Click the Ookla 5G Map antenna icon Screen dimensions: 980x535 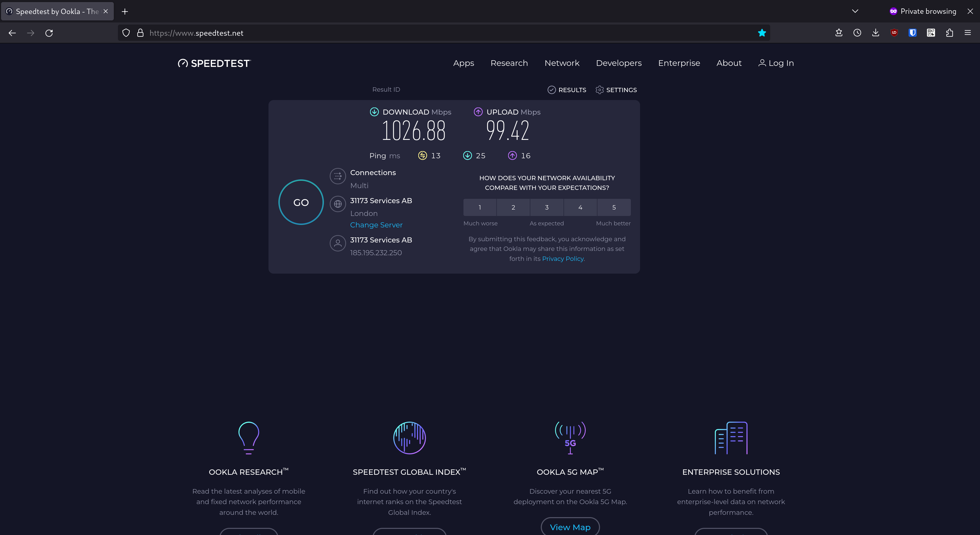click(570, 438)
